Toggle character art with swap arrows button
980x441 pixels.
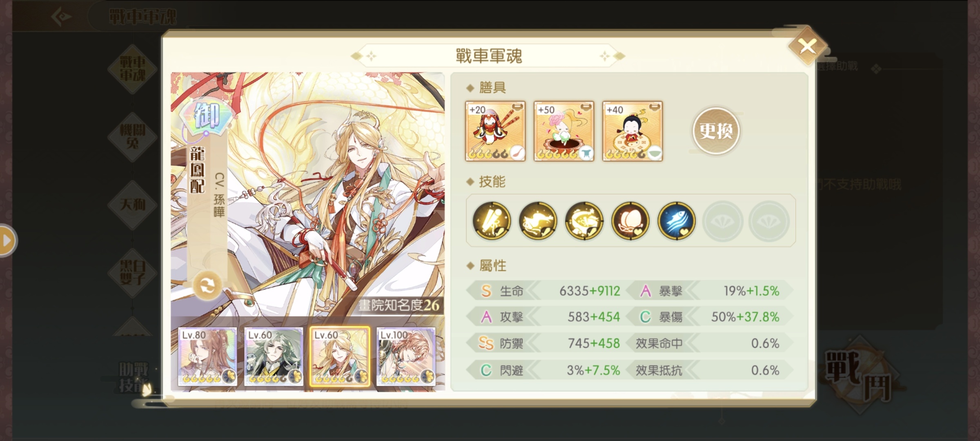pos(207,285)
